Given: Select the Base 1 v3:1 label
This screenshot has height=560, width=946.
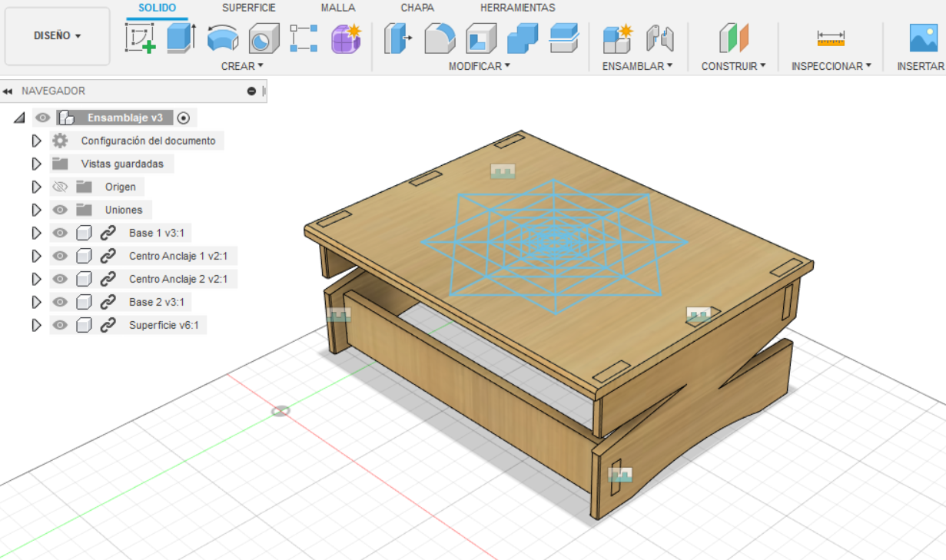Looking at the screenshot, I should [x=157, y=233].
